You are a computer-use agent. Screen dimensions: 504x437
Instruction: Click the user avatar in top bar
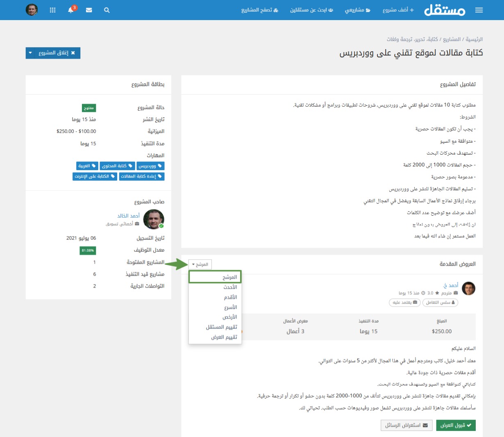coord(32,10)
